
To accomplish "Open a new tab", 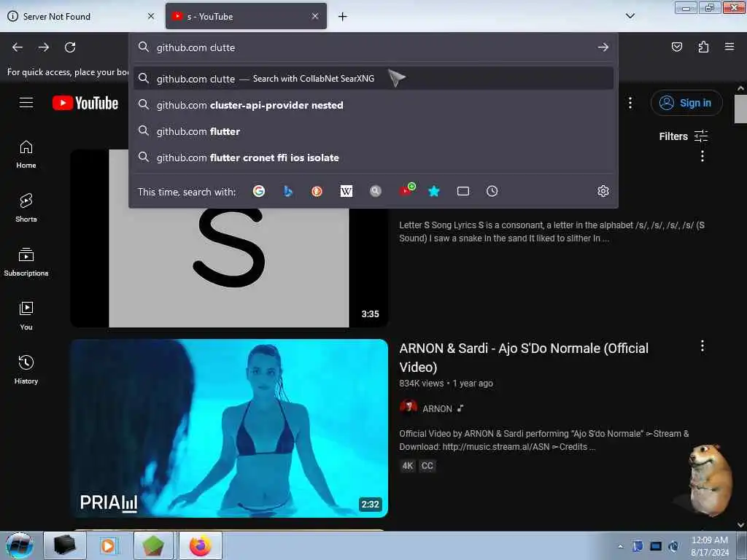I will point(343,17).
